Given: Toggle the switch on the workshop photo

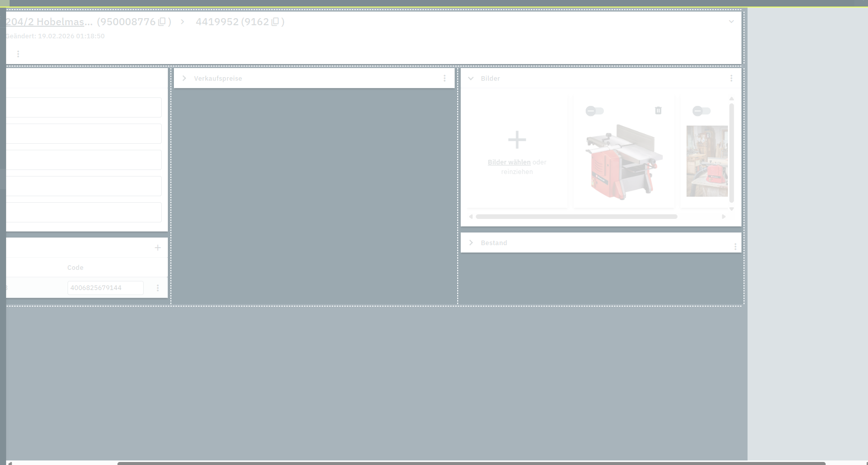Looking at the screenshot, I should 701,111.
